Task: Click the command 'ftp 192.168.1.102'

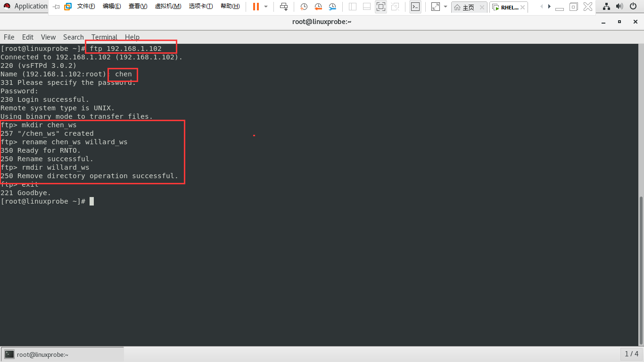Action: click(126, 49)
